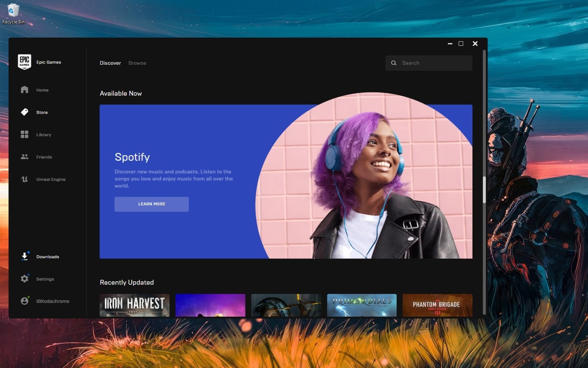This screenshot has width=588, height=368.
Task: Click the IBKodachrome profile avatar icon
Action: [25, 301]
